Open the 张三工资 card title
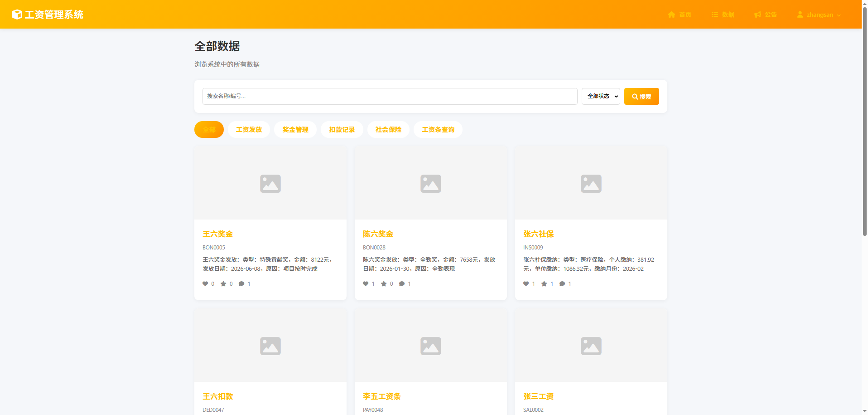868x415 pixels. (538, 396)
